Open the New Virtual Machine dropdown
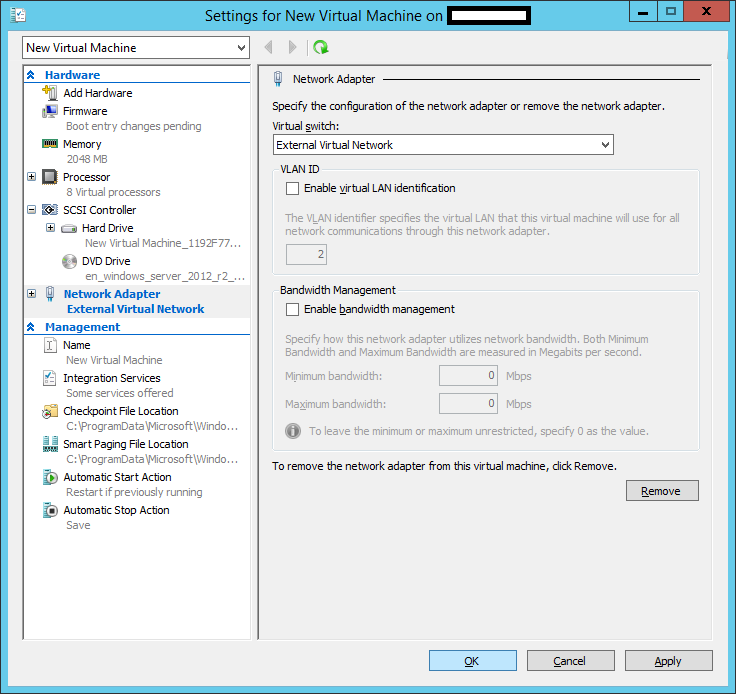Image resolution: width=736 pixels, height=694 pixels. point(136,47)
